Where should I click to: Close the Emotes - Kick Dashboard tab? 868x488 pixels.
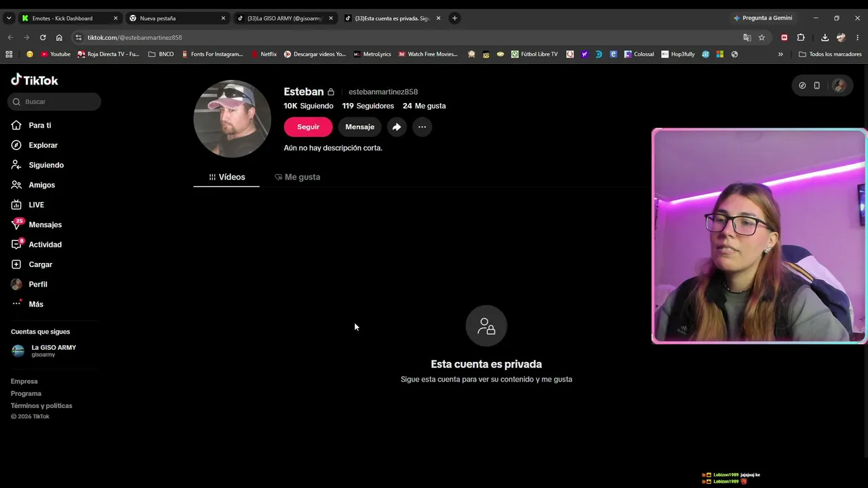115,18
